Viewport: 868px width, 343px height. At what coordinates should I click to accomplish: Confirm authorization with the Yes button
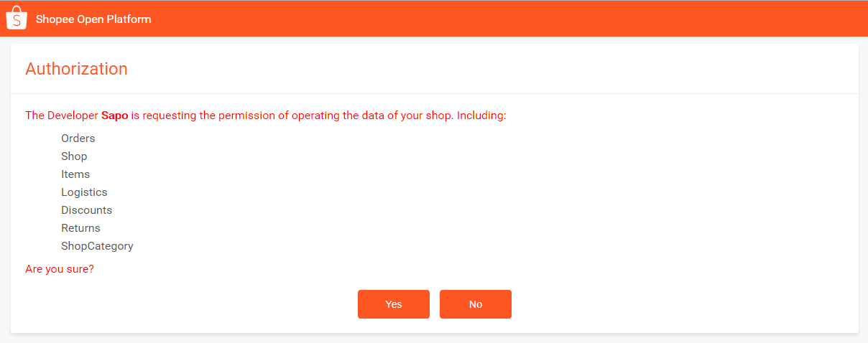[x=394, y=304]
